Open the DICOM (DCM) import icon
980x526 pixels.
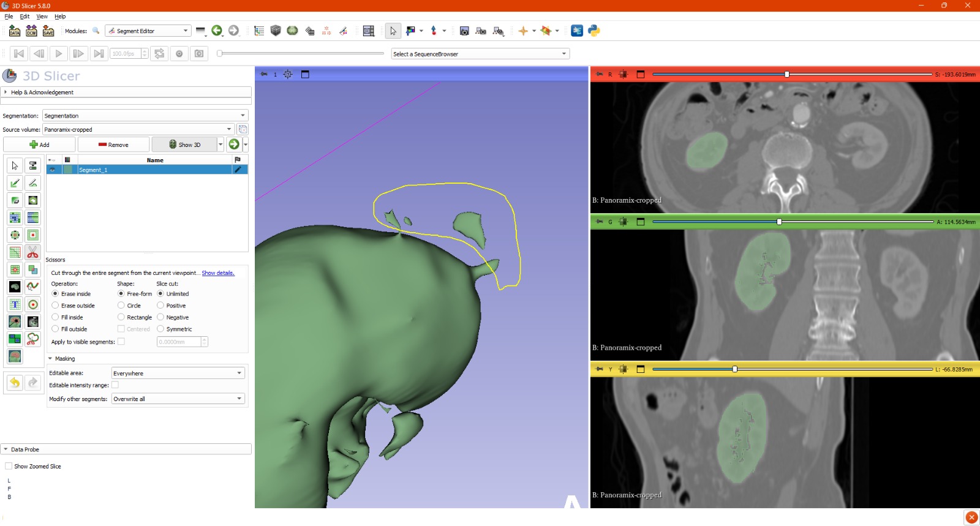(31, 31)
